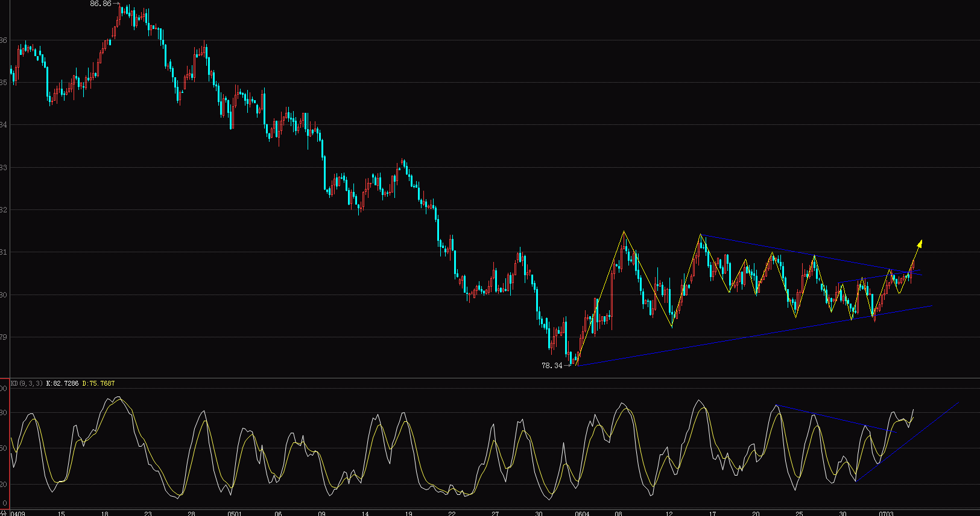980x516 pixels.
Task: Open the KD(9,3,3) indicator label
Action: 27,383
